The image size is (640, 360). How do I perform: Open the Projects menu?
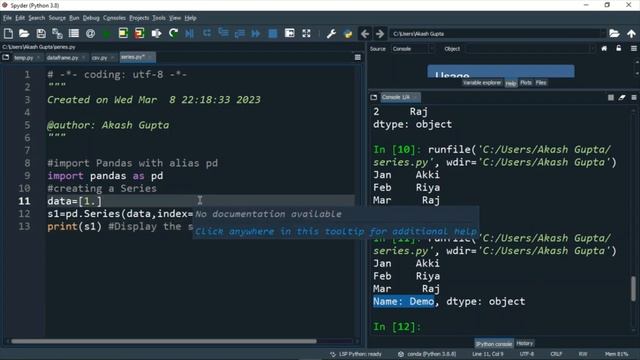(x=139, y=18)
